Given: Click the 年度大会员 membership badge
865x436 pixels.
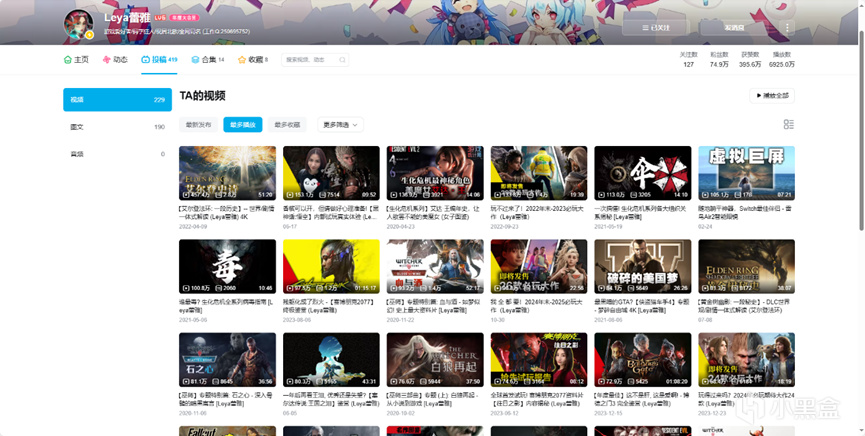Looking at the screenshot, I should click(x=184, y=18).
